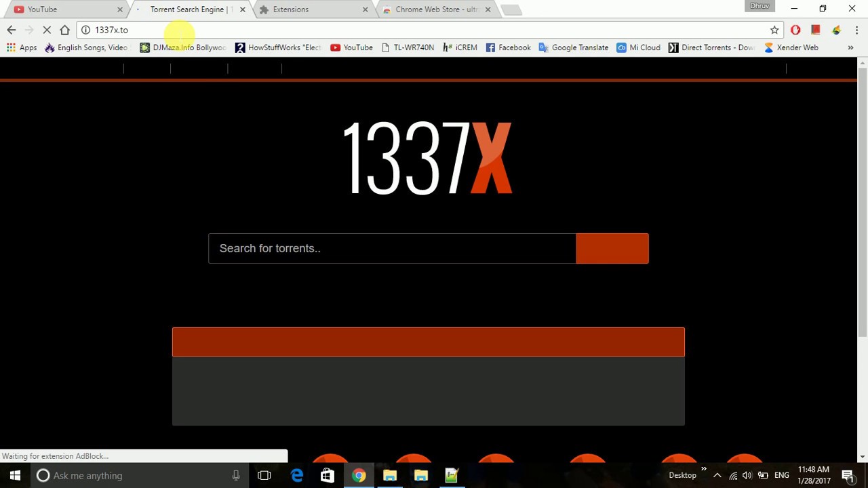Open the Opera-style red O extension

795,30
